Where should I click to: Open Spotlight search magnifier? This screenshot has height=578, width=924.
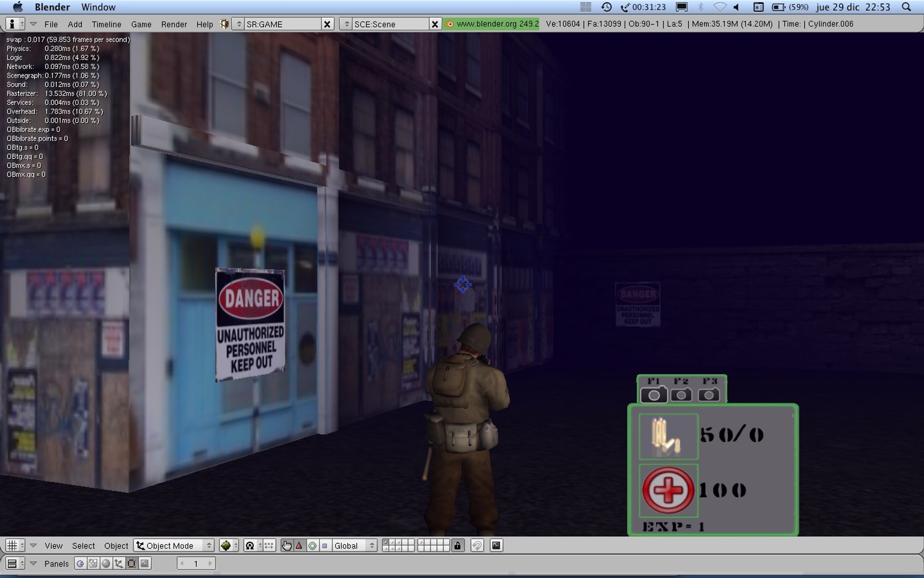[906, 7]
